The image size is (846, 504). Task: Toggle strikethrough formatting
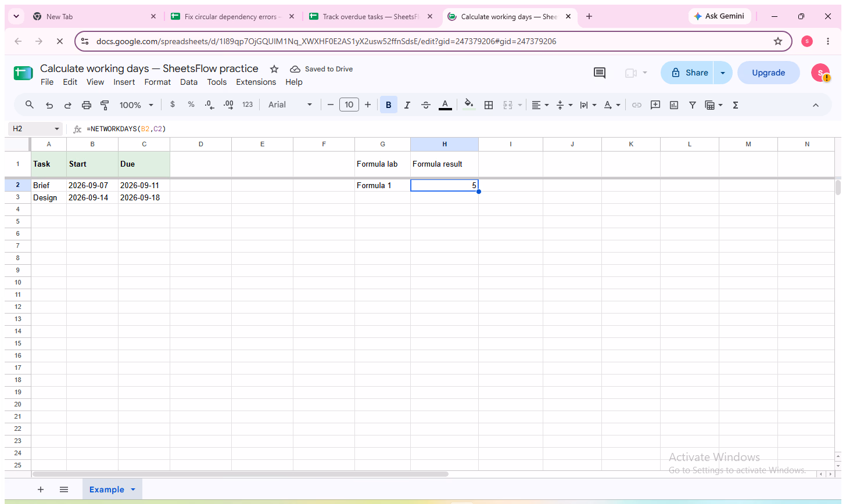(426, 105)
